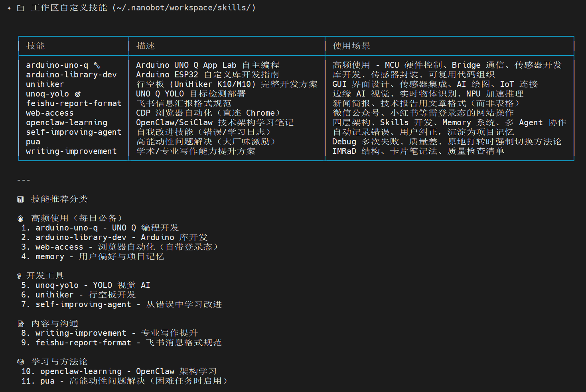586x392 pixels.
Task: Click the dart icon beside unoq-yolo
Action: point(77,93)
